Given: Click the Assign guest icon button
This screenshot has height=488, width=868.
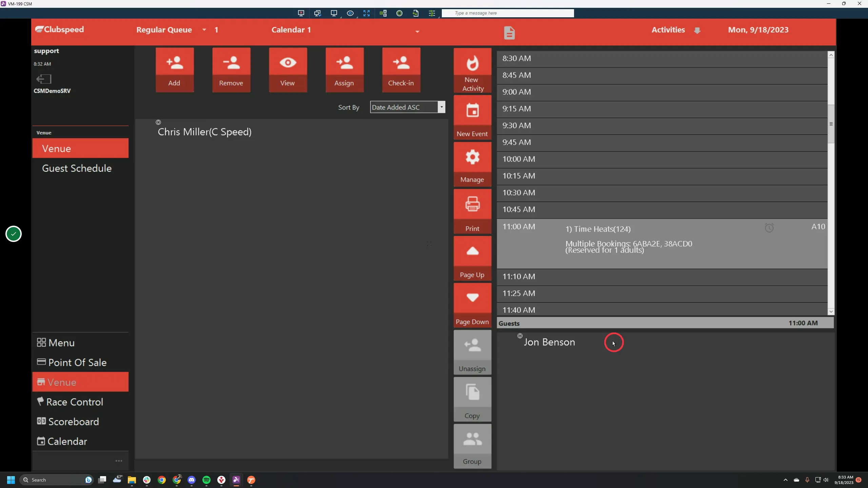Looking at the screenshot, I should [344, 70].
